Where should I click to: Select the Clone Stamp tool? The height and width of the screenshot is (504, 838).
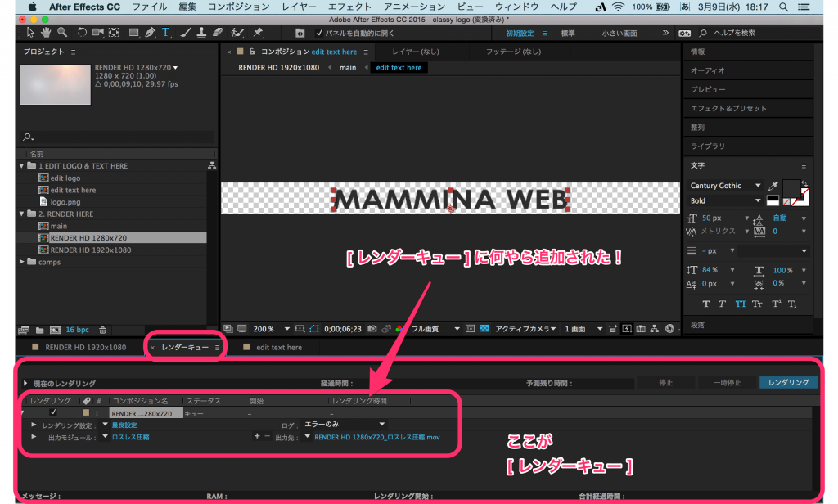click(201, 33)
